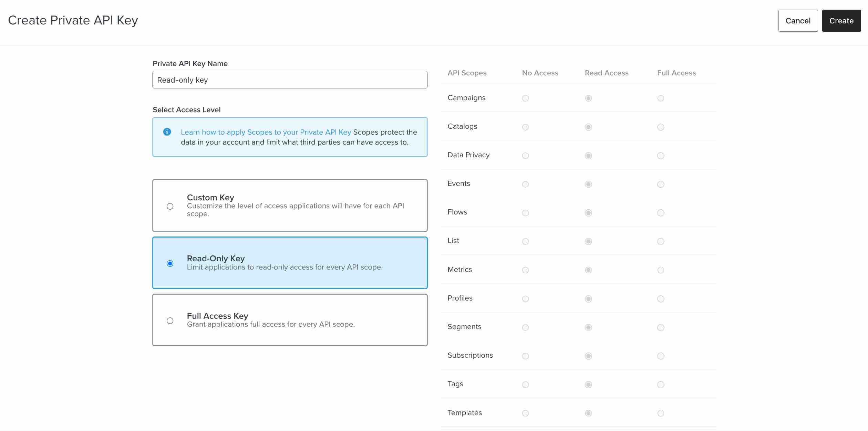Edit the Private API Key Name field

pyautogui.click(x=290, y=80)
